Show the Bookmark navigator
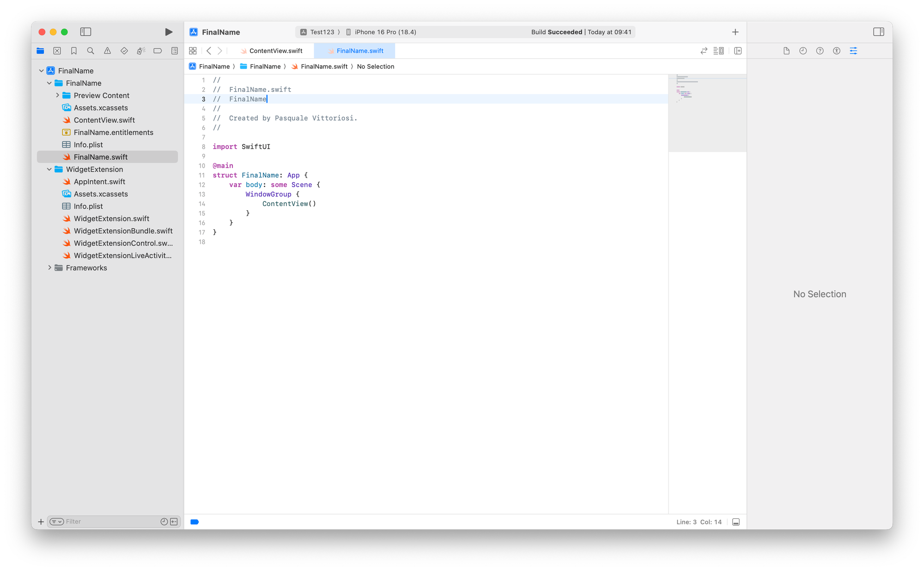The height and width of the screenshot is (571, 924). [74, 51]
